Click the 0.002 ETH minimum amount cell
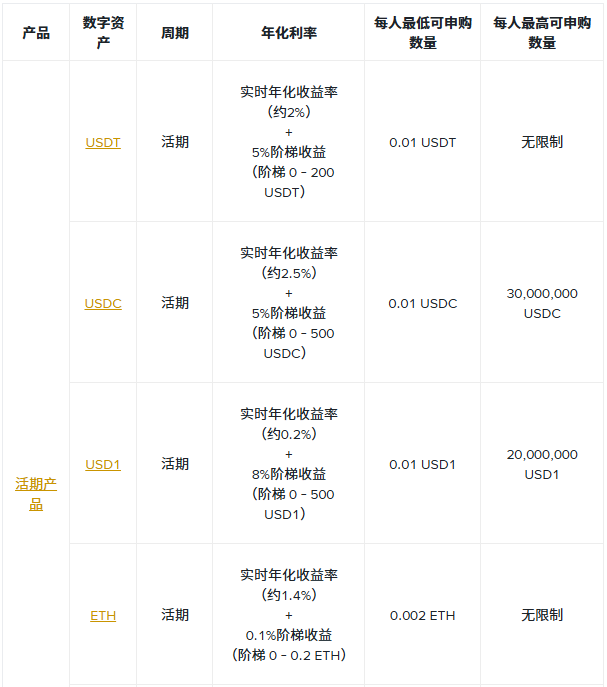The image size is (607, 687). tap(422, 615)
